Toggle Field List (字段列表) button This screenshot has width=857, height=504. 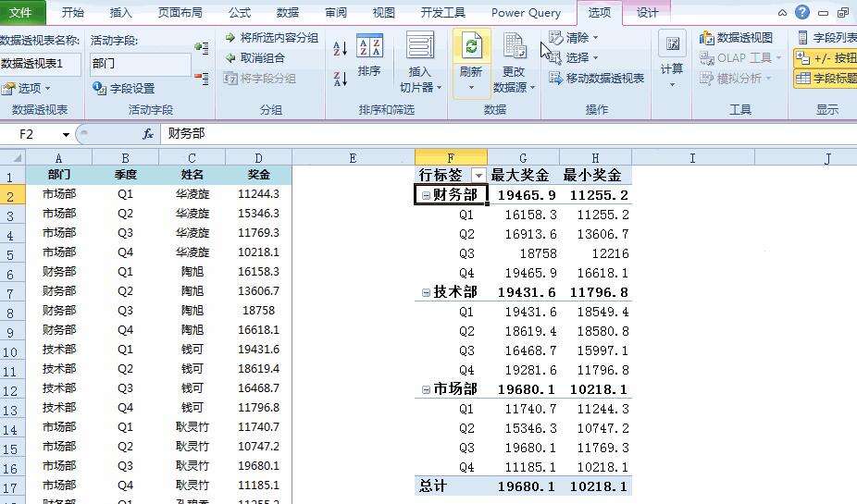[827, 38]
